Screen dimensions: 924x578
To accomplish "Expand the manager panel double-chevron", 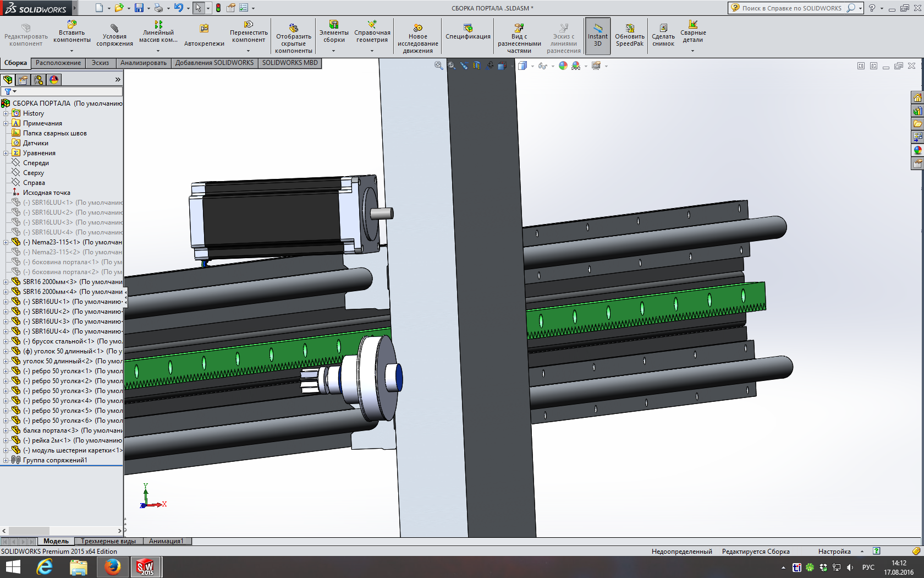I will point(118,80).
